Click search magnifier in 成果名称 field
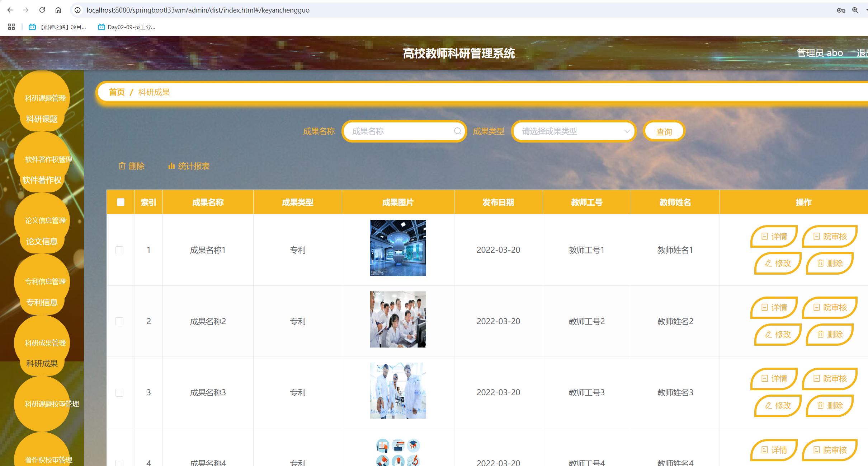This screenshot has height=466, width=868. [x=457, y=131]
